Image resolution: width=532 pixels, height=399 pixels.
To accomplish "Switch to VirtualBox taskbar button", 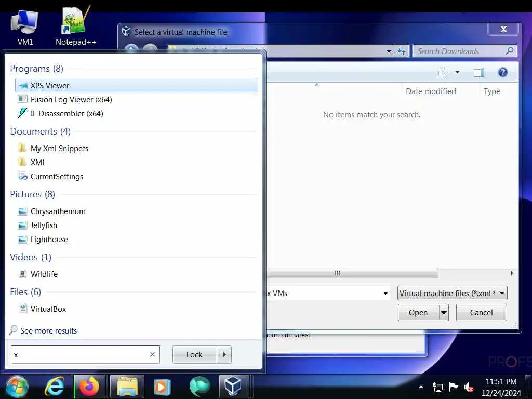I will tap(234, 387).
